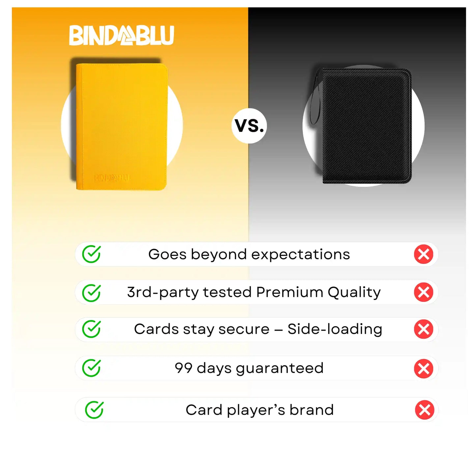Screen dimensions: 476x476
Task: Click the VS. circle badge
Action: (249, 126)
